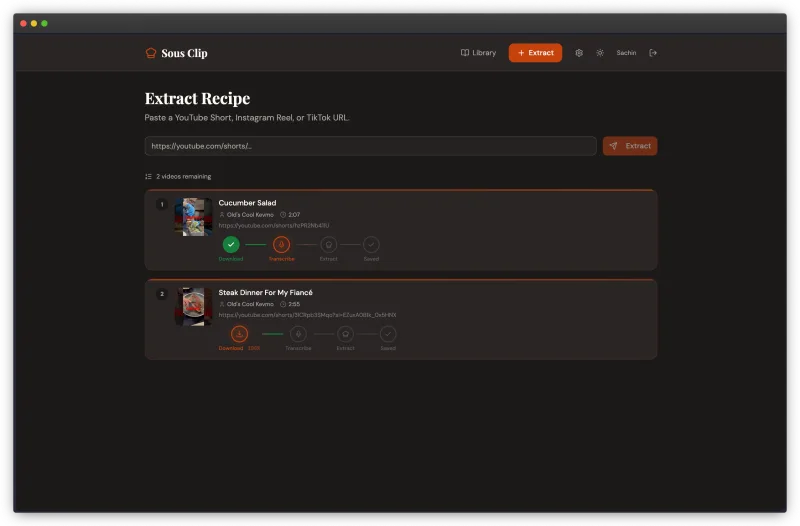Click Steak Dinner Transcribe microphone step
This screenshot has height=526, width=800.
tap(298, 334)
